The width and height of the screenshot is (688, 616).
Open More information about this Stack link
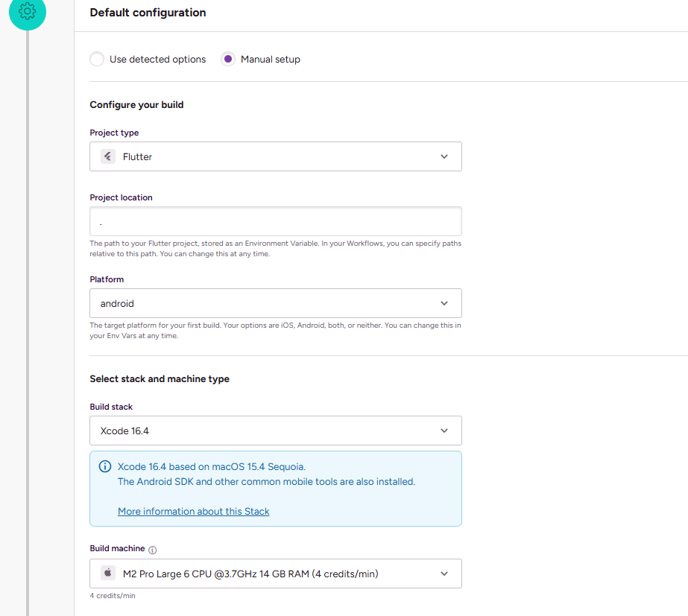(x=194, y=511)
